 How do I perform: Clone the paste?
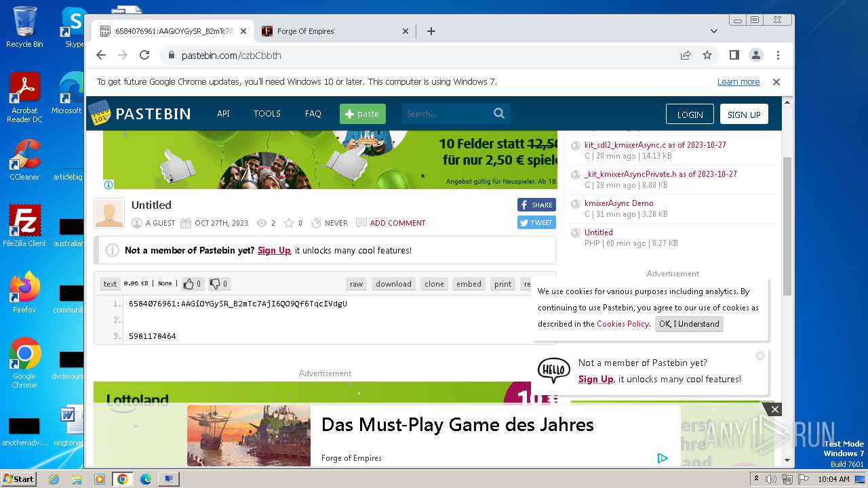coord(434,284)
